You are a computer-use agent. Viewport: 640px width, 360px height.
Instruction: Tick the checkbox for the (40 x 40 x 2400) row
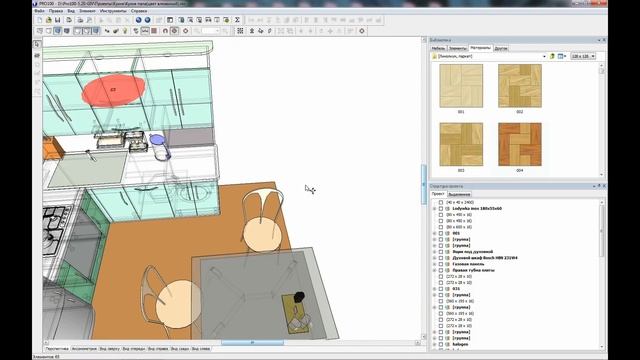(441, 202)
